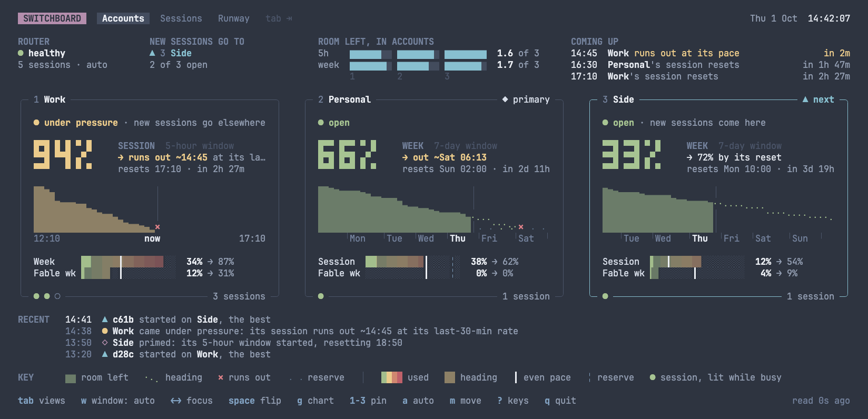Click the green open status dot on Personal
This screenshot has width=868, height=419.
pyautogui.click(x=321, y=123)
